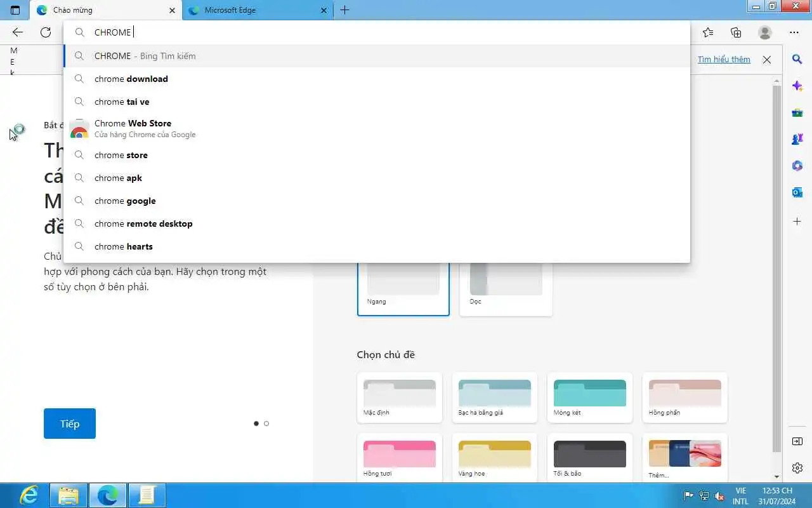
Task: Pick the Vàng hoe theme
Action: (x=495, y=458)
